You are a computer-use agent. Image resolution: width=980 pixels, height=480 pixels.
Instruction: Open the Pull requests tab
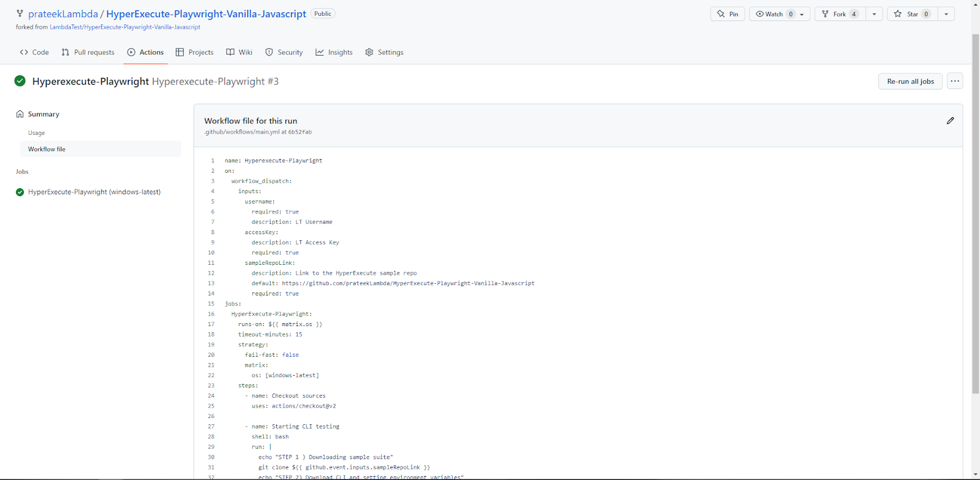(88, 52)
